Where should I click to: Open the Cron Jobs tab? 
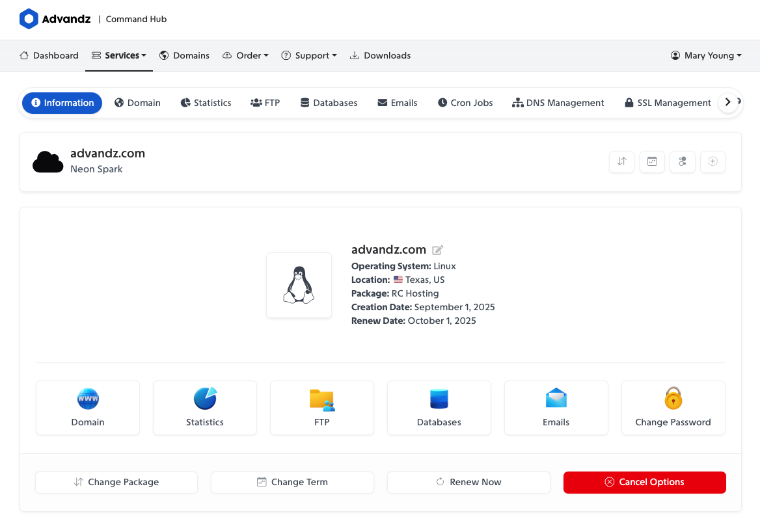tap(465, 103)
